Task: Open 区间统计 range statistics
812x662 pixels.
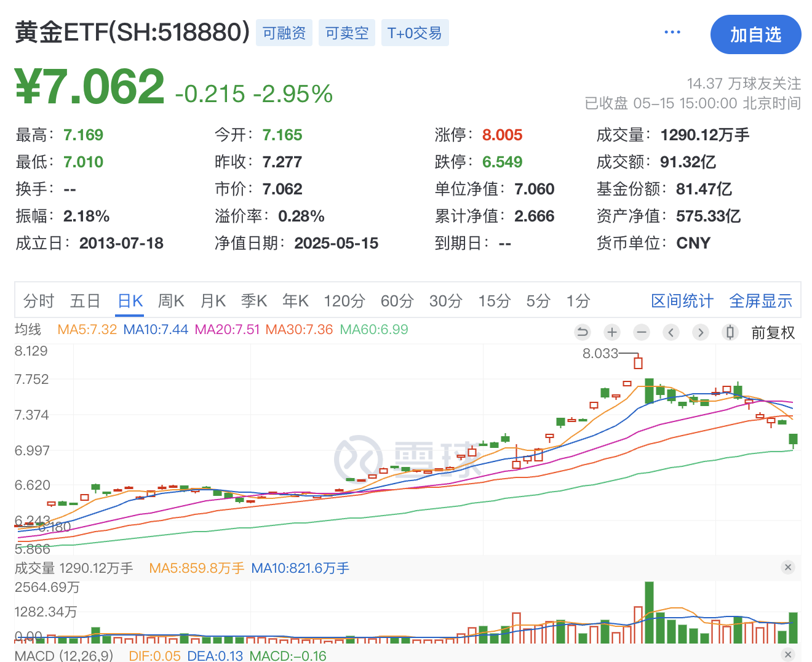Action: pos(682,301)
